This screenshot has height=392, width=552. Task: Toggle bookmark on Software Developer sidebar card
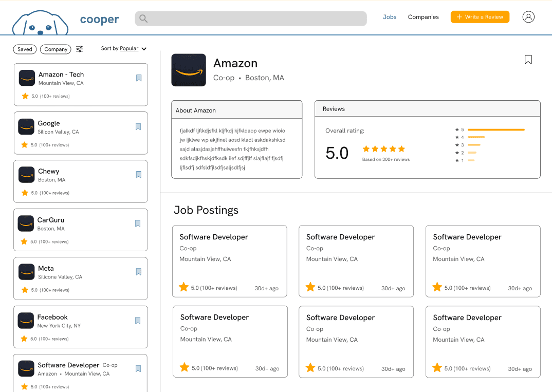coord(138,368)
